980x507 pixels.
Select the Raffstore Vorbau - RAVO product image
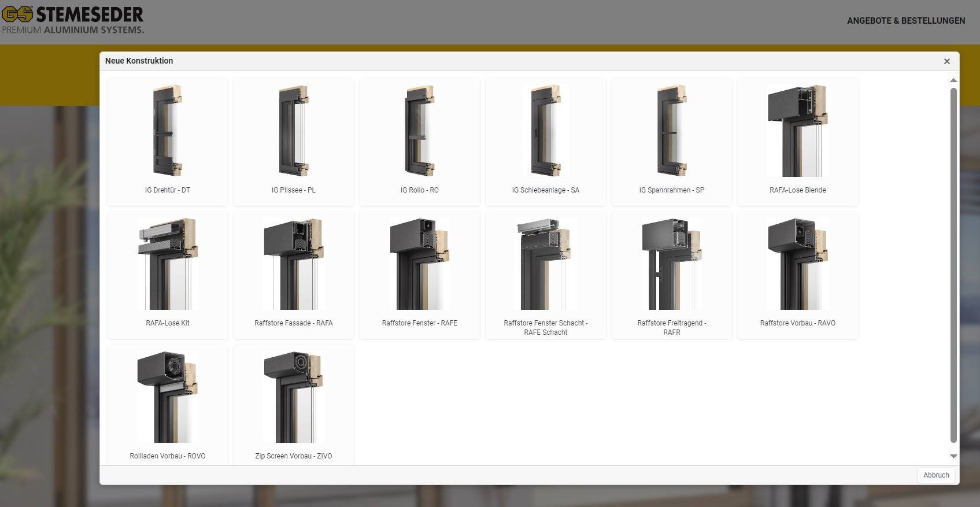798,264
